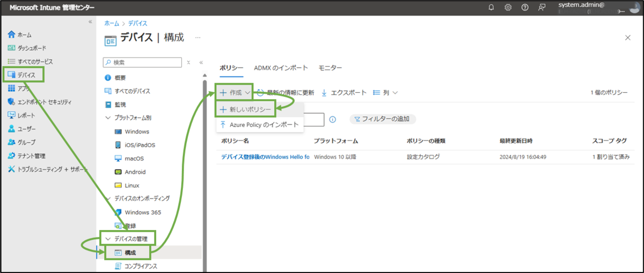The height and width of the screenshot is (273, 644).
Task: Open ユーザー in left navigation
Action: (x=22, y=129)
